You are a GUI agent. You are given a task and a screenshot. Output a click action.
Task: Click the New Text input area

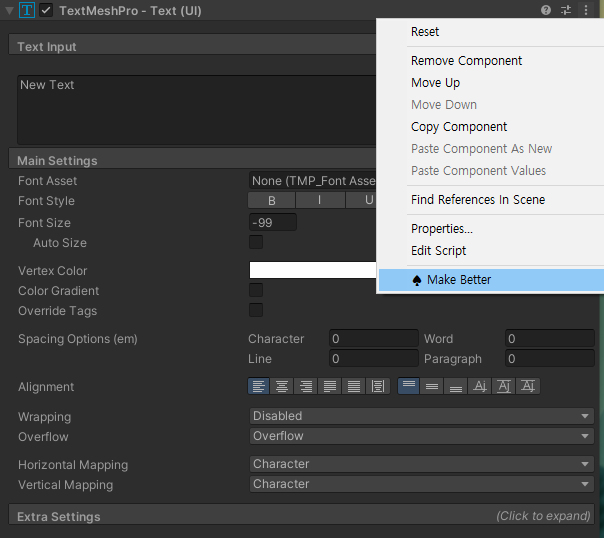click(196, 110)
